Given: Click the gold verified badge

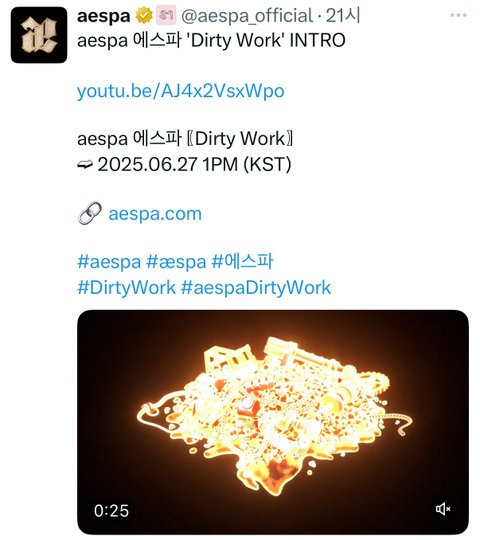Looking at the screenshot, I should point(144,15).
